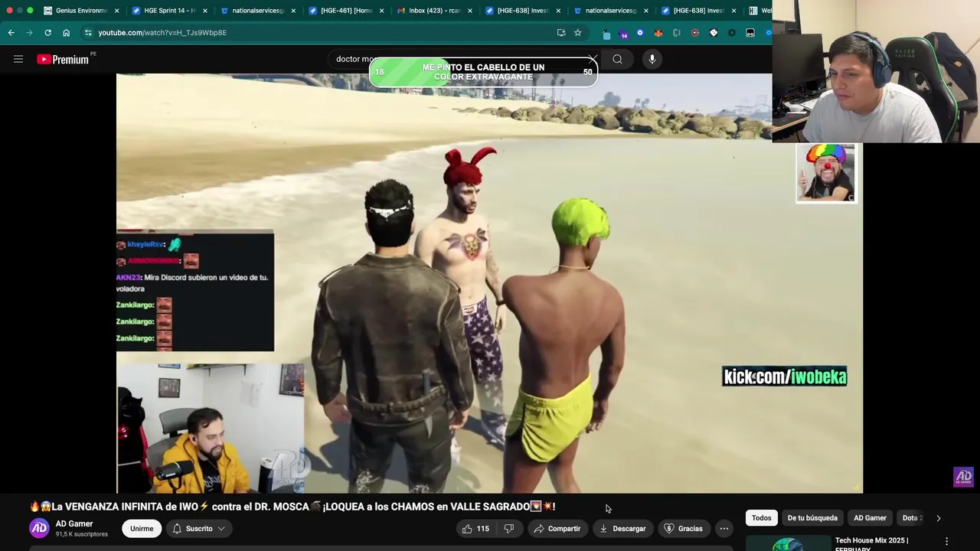
Task: Open the purple extension with 14 badge
Action: coord(623,33)
